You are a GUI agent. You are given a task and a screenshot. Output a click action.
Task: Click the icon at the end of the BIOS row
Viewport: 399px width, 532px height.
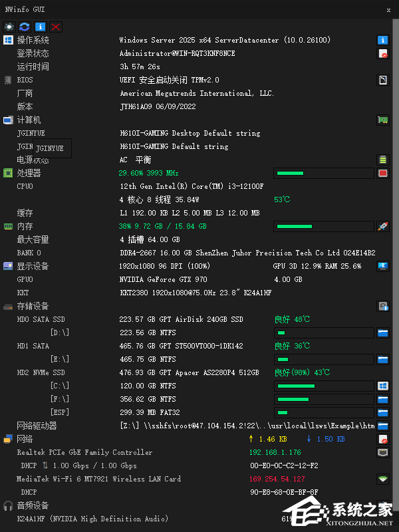(x=383, y=80)
